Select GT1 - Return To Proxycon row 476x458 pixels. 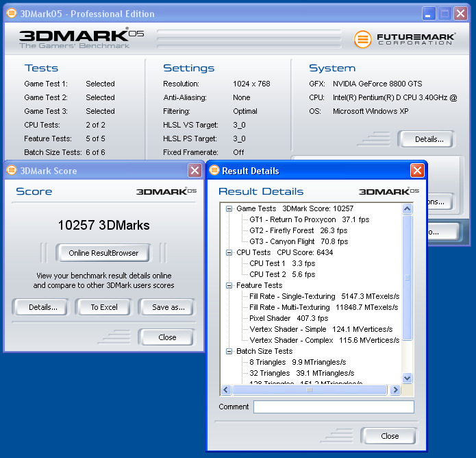click(310, 219)
